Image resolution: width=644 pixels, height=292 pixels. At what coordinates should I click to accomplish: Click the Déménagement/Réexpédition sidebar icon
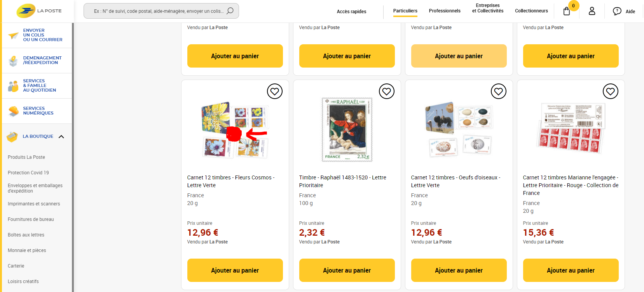(14, 61)
